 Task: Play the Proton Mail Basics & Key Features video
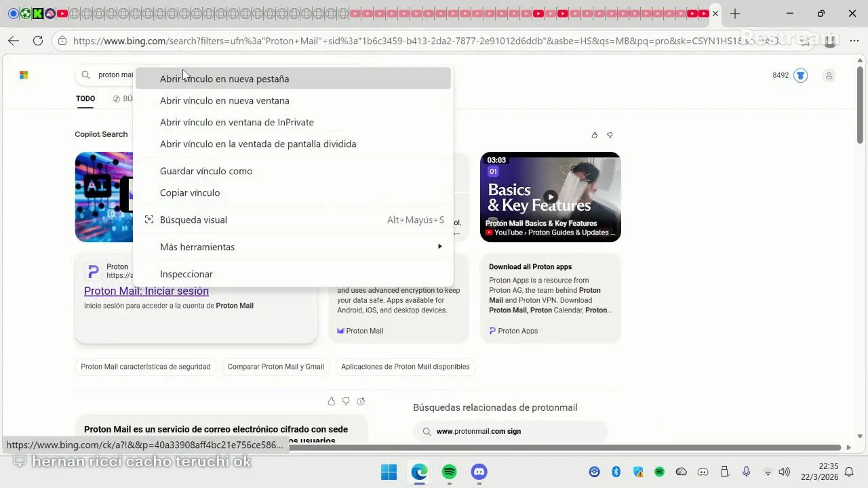pyautogui.click(x=551, y=197)
